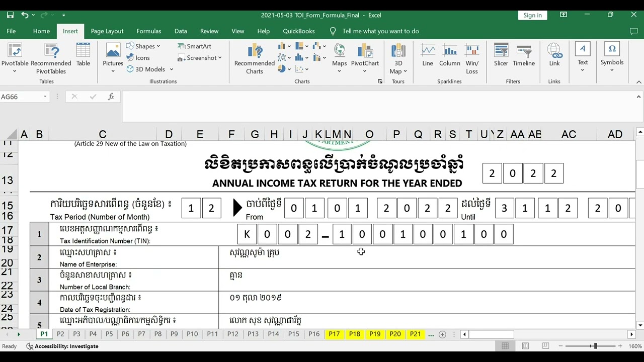
Task: Click the Insert Function fx button
Action: (111, 97)
